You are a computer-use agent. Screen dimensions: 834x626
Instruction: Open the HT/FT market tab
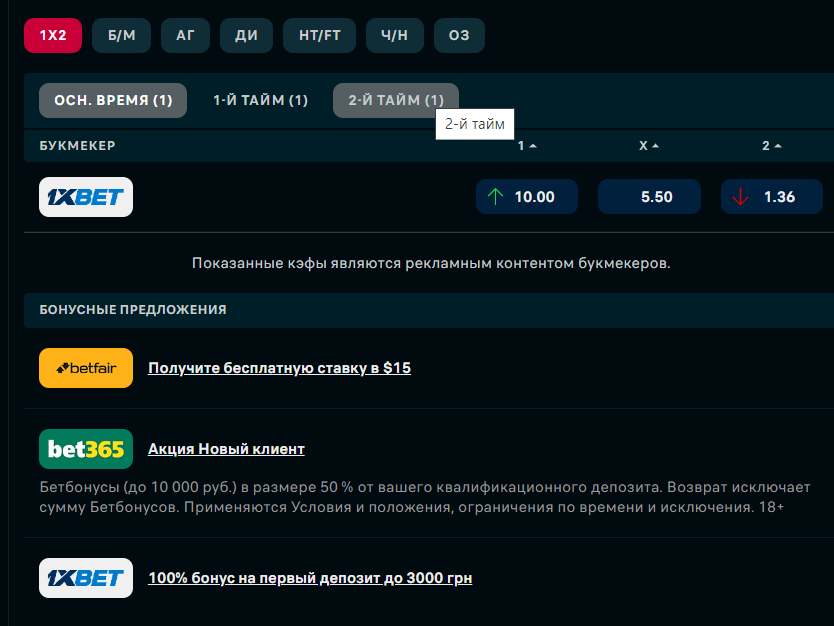[x=319, y=36]
